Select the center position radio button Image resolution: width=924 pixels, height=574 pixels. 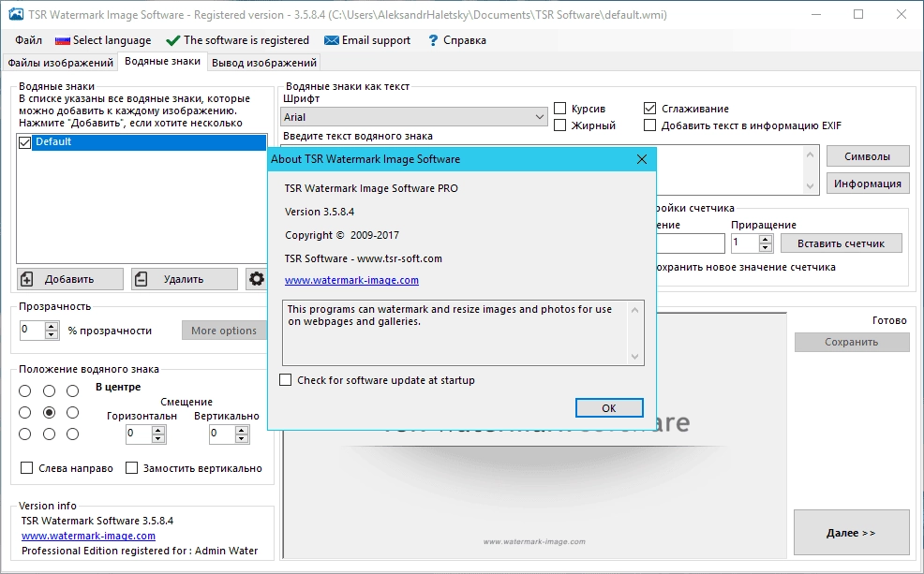coord(49,413)
